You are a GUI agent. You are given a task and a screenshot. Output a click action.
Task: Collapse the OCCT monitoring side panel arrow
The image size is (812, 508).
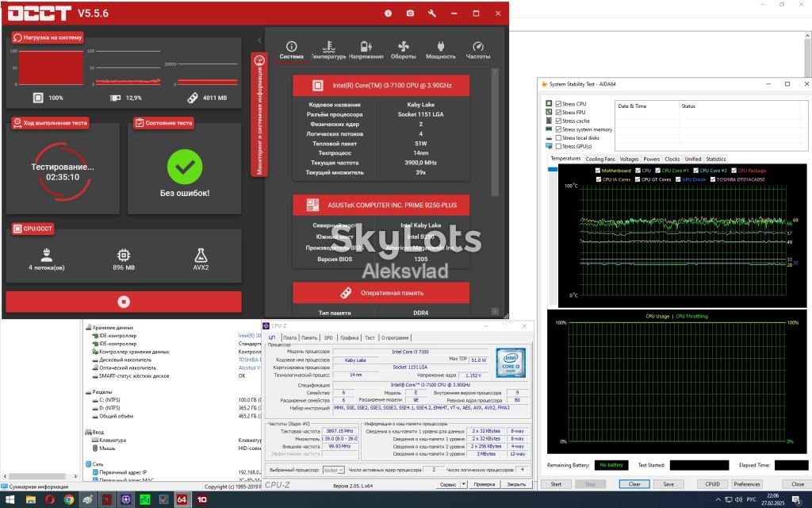point(259,40)
